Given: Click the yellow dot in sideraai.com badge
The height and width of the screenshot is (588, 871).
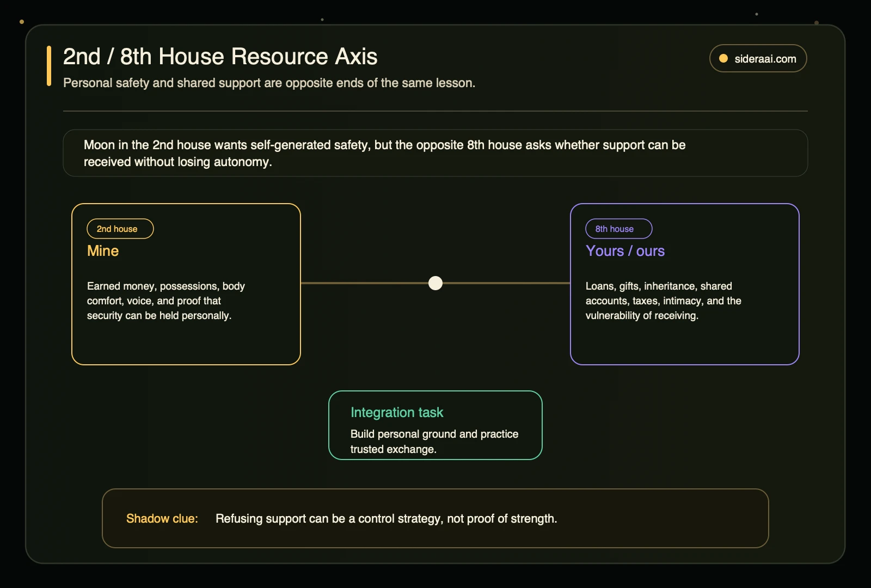Looking at the screenshot, I should coord(723,59).
